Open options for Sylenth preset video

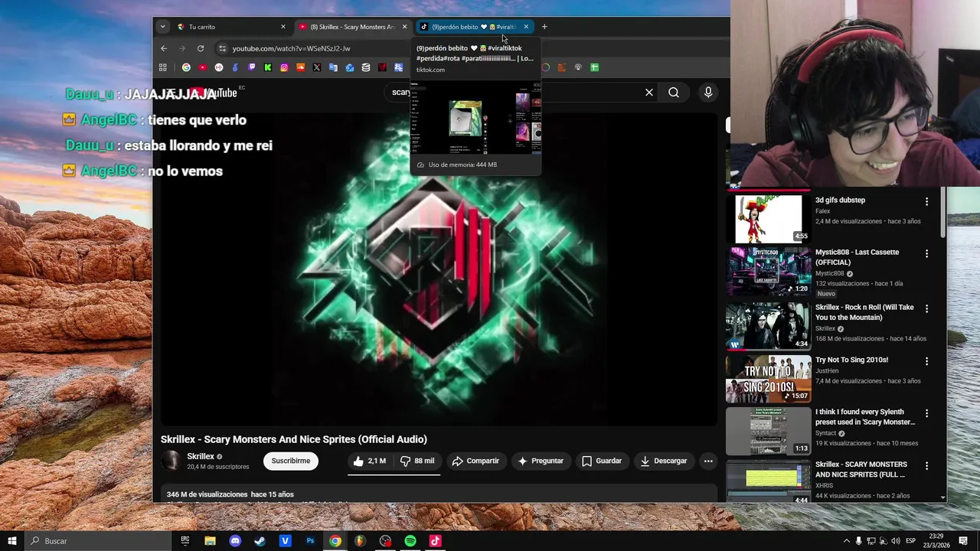click(926, 413)
